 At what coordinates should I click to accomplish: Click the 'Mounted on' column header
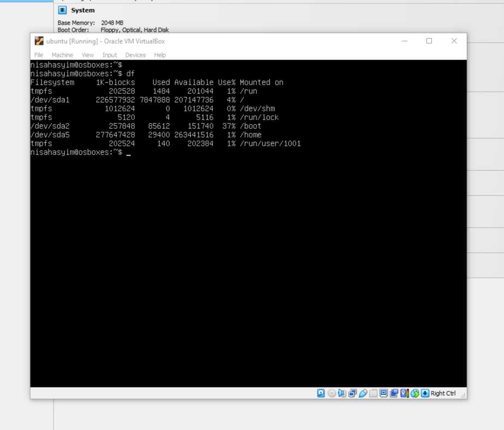(x=262, y=82)
